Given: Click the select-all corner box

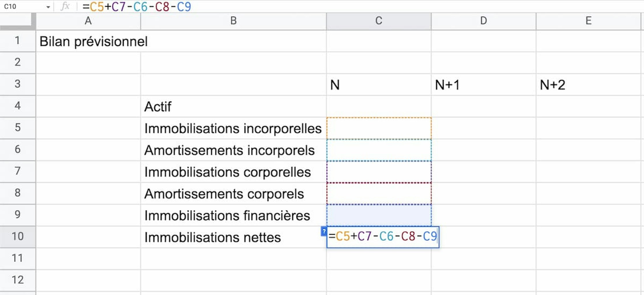Looking at the screenshot, I should (17, 21).
